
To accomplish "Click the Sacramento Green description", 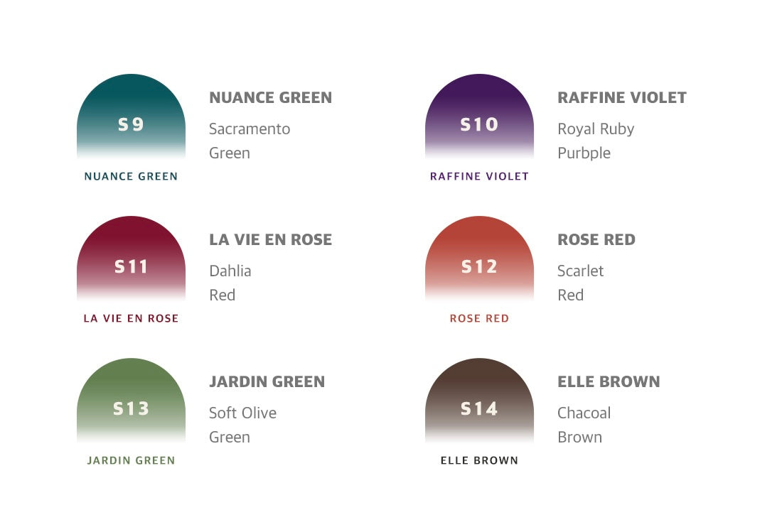I will pos(250,141).
